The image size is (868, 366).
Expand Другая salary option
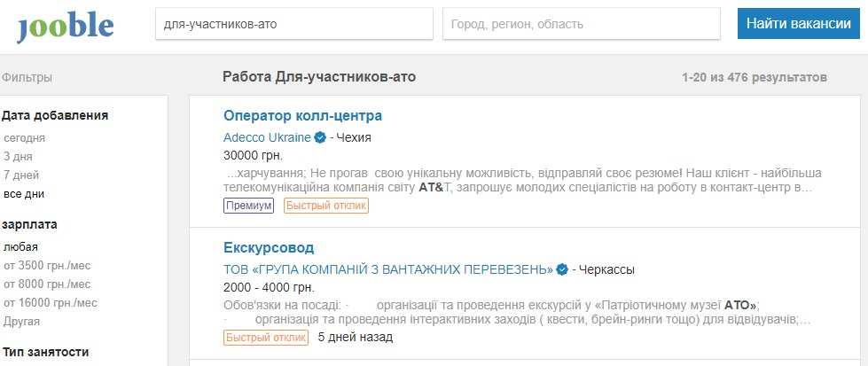click(21, 322)
